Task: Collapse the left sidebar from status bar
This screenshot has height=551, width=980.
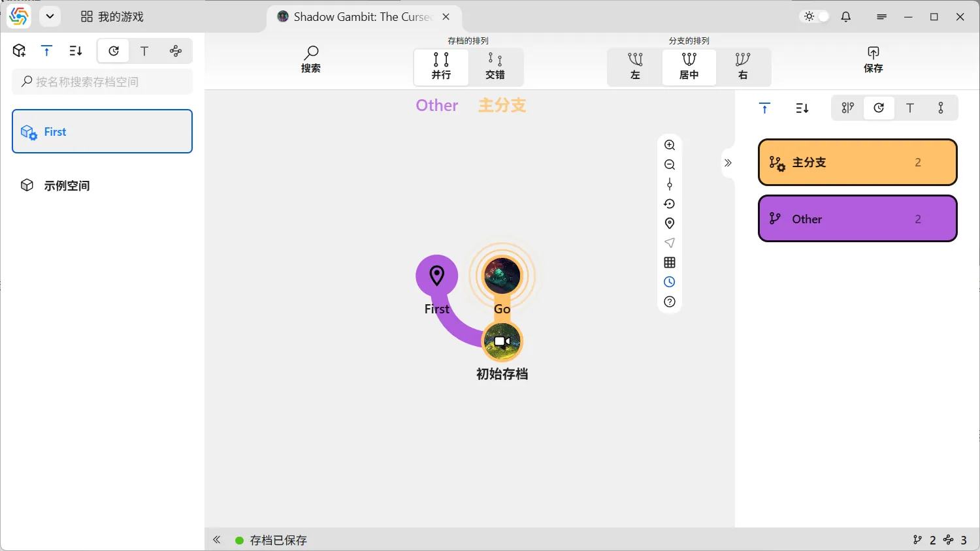Action: pyautogui.click(x=217, y=540)
